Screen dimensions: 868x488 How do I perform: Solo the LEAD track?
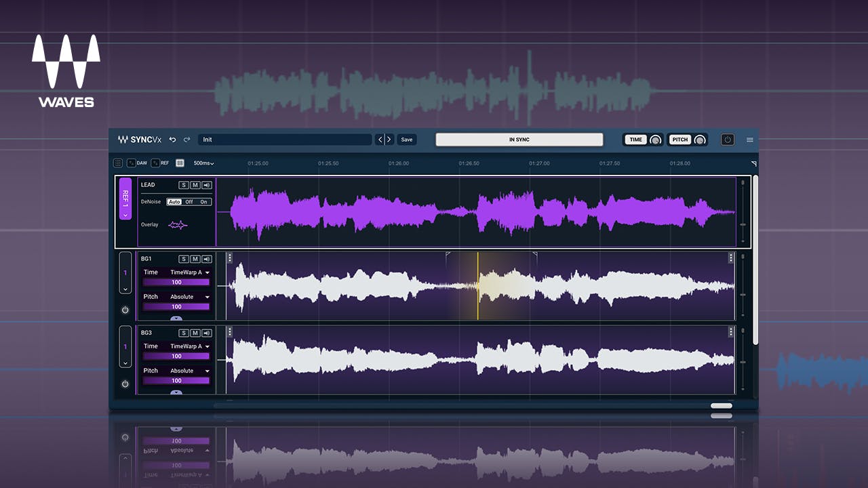[x=184, y=184]
